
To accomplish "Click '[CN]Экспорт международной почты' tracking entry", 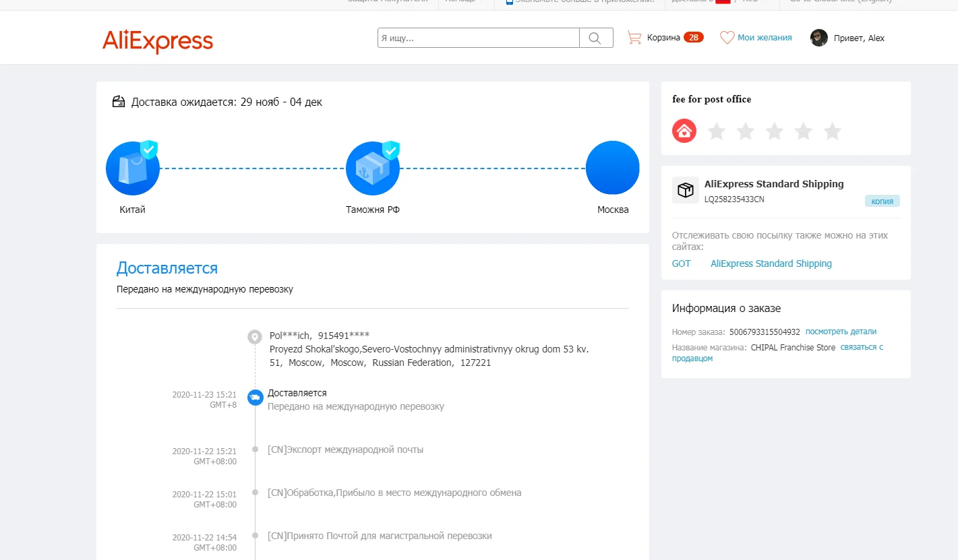I will [x=345, y=449].
